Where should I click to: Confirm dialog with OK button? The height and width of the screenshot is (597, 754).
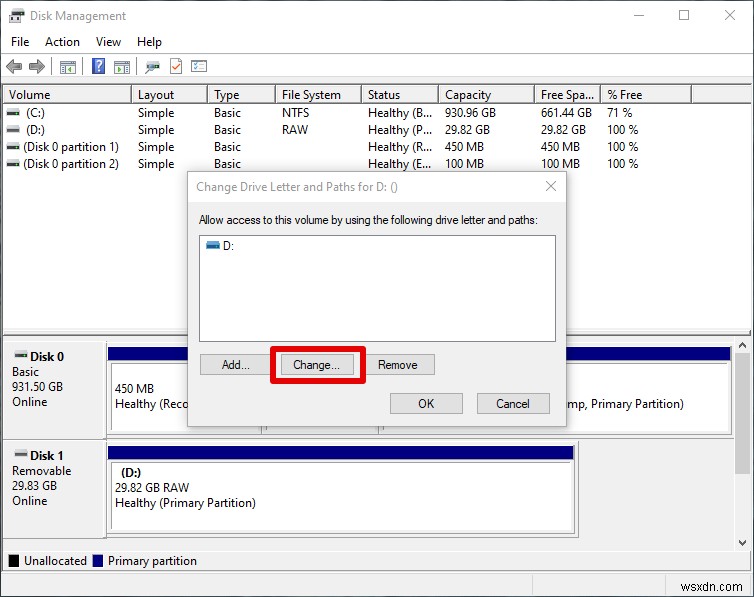click(x=426, y=404)
